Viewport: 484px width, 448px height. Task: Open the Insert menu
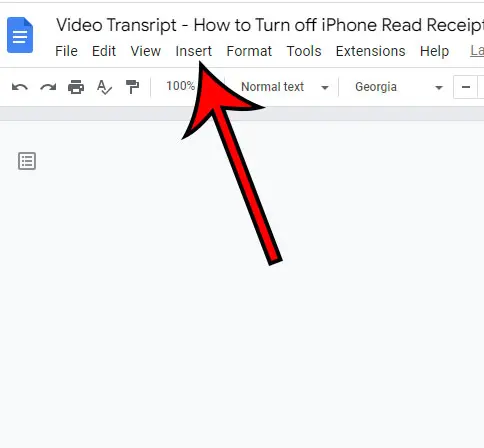click(x=194, y=51)
